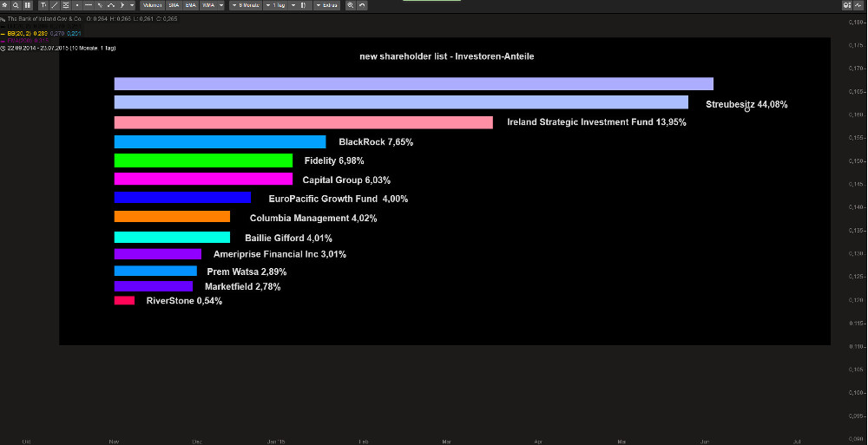
Task: Toggle the SMA indicator button
Action: (174, 5)
